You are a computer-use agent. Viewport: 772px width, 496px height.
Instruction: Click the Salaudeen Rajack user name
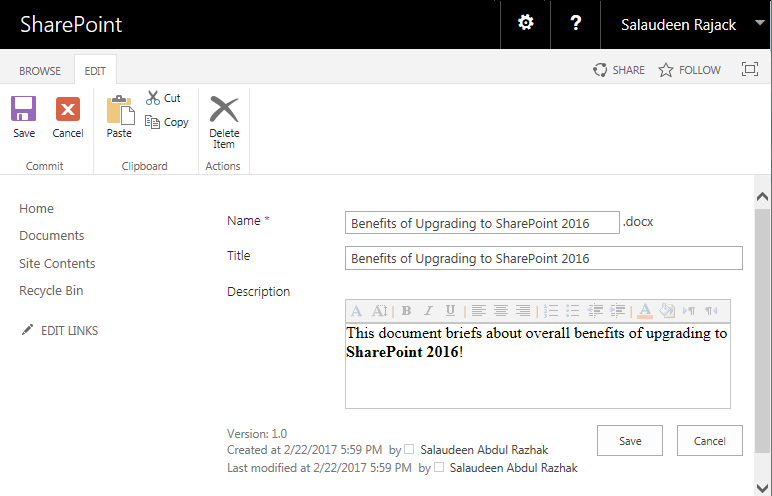[x=678, y=25]
